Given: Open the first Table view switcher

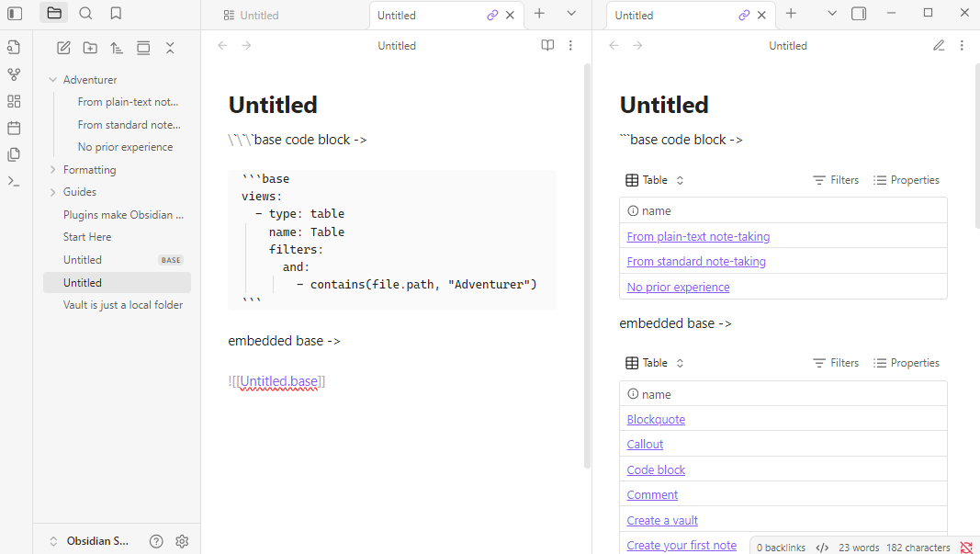Looking at the screenshot, I should [x=654, y=180].
